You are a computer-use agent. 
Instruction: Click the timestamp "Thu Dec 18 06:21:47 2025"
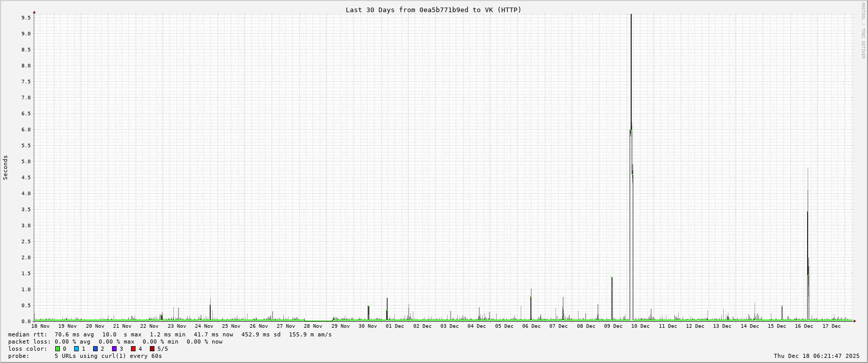(x=816, y=356)
